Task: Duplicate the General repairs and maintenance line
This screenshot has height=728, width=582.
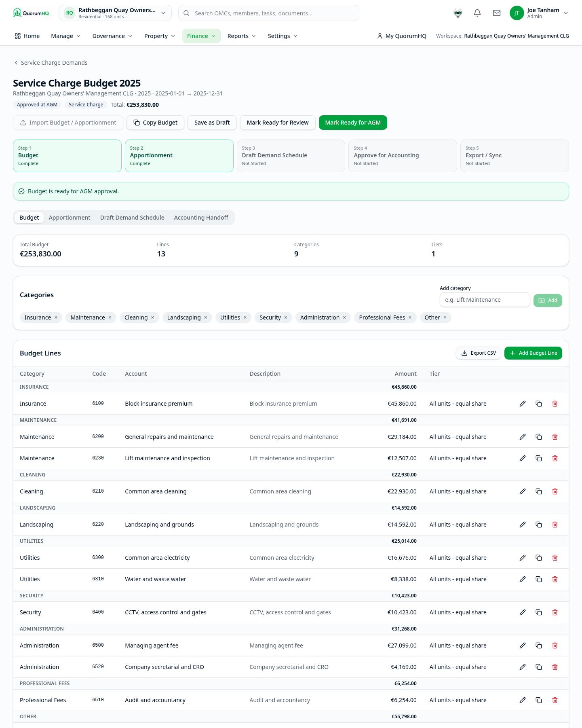Action: point(539,437)
